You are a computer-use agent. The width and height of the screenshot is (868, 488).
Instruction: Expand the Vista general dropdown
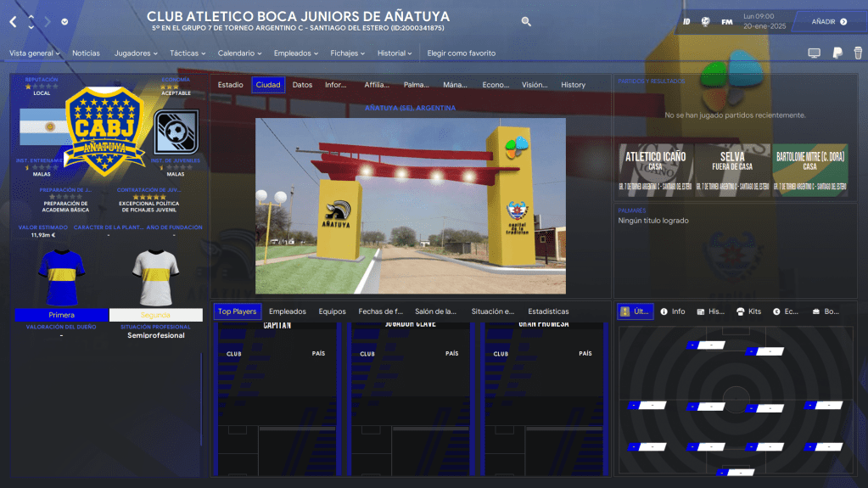click(x=34, y=53)
